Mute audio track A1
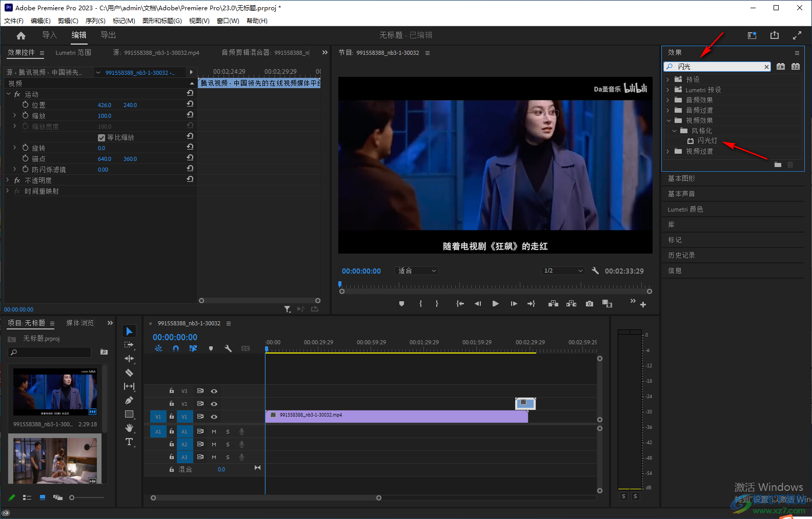The height and width of the screenshot is (519, 812). 214,431
